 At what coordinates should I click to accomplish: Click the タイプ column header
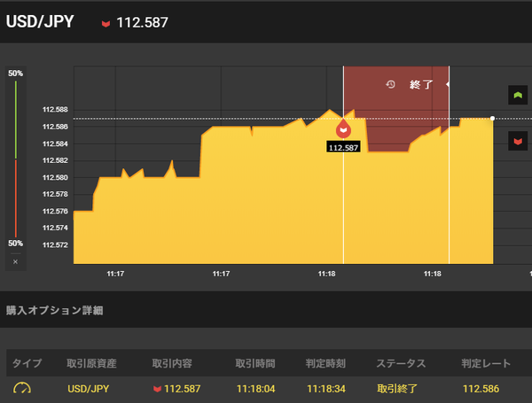pos(27,363)
